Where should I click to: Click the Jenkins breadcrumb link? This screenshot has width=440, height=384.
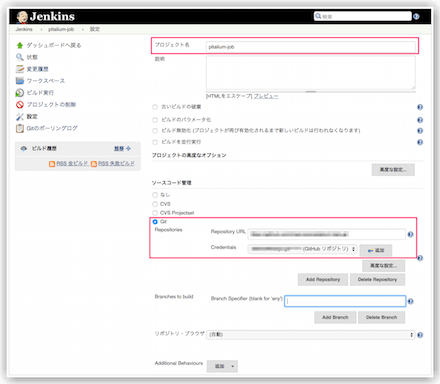pyautogui.click(x=24, y=29)
